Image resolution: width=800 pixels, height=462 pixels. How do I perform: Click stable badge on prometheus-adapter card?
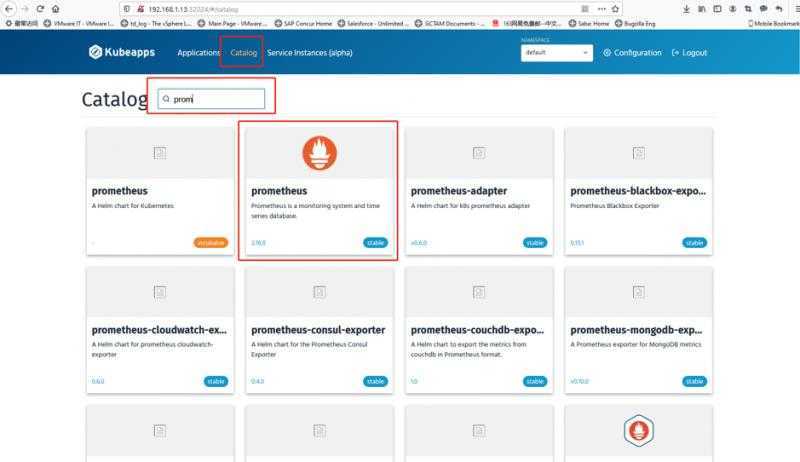(535, 243)
